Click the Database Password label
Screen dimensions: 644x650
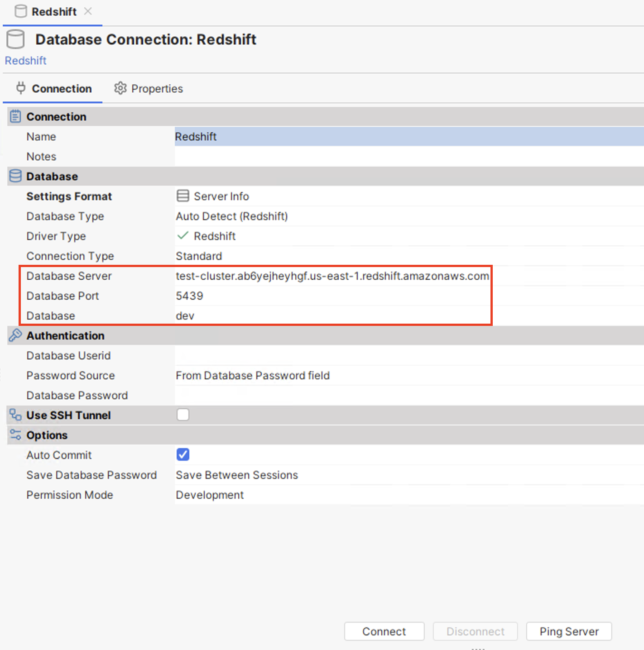click(77, 395)
